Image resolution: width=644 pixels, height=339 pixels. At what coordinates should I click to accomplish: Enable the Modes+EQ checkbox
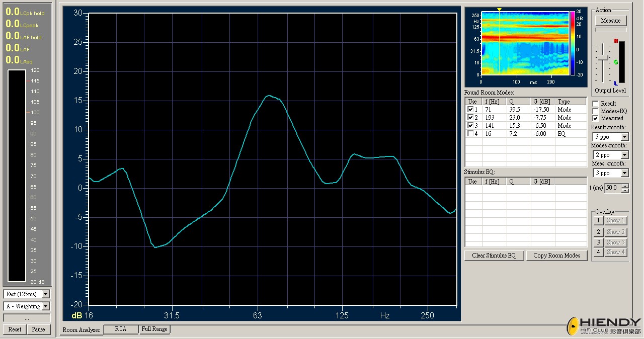click(596, 111)
